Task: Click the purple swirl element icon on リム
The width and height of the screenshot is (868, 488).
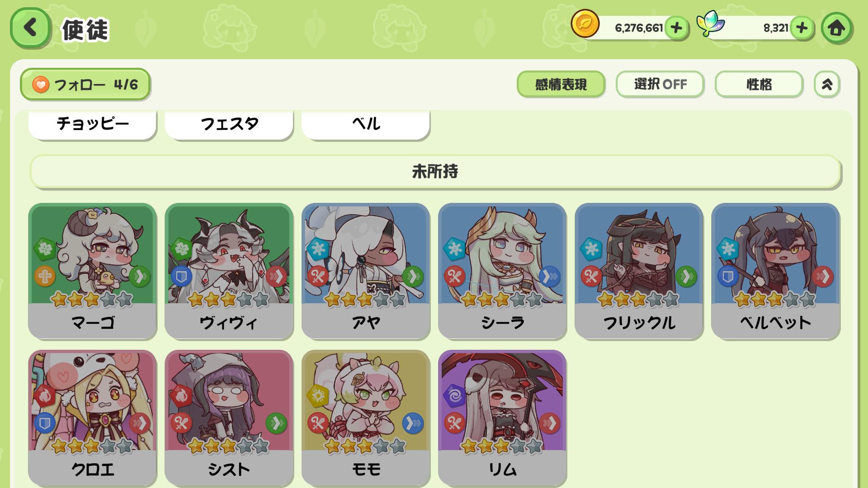Action: [x=454, y=395]
